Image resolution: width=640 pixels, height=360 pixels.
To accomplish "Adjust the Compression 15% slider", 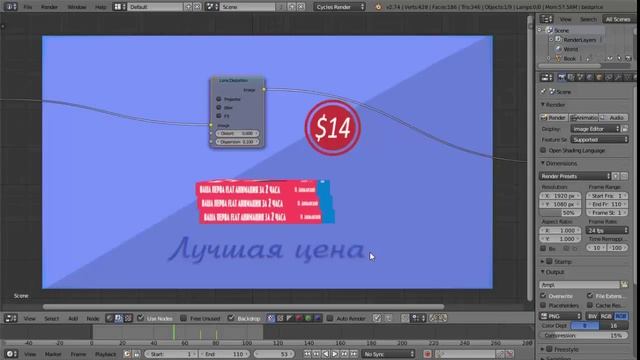I will pyautogui.click(x=584, y=335).
